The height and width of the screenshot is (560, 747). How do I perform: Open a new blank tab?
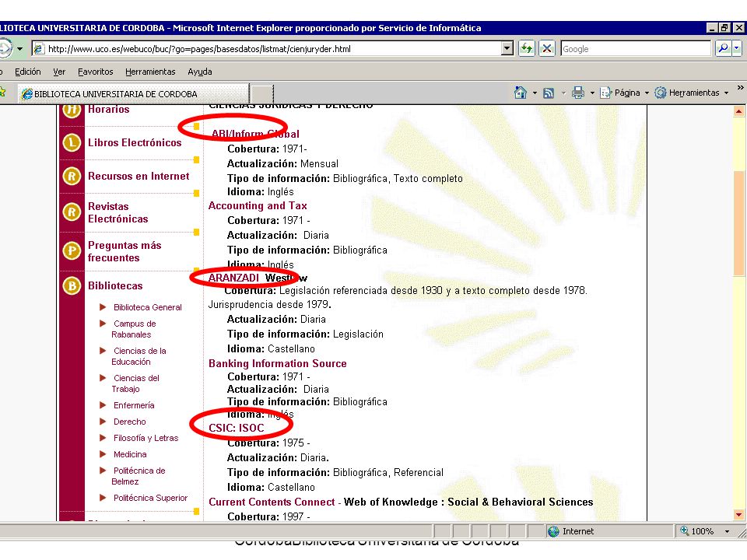[262, 94]
